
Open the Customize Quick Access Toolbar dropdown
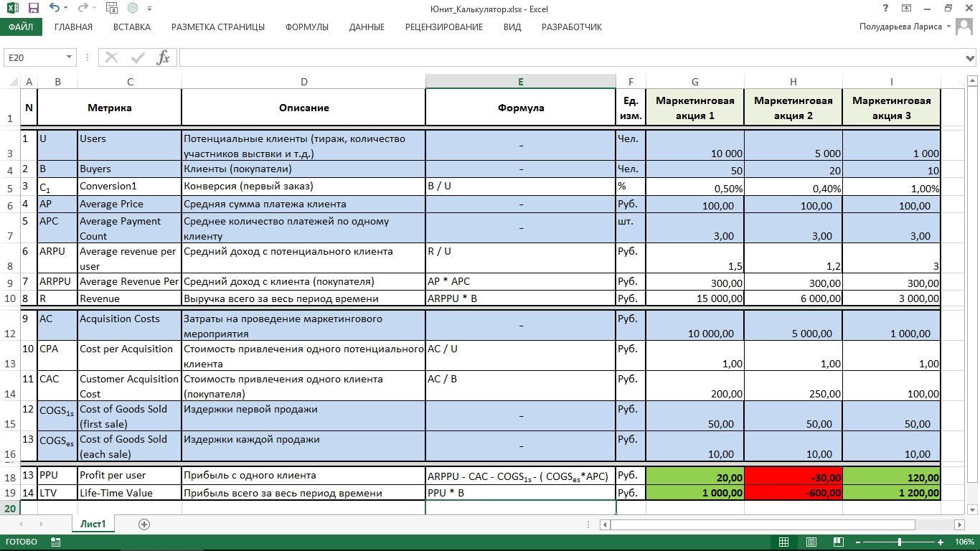tap(149, 9)
